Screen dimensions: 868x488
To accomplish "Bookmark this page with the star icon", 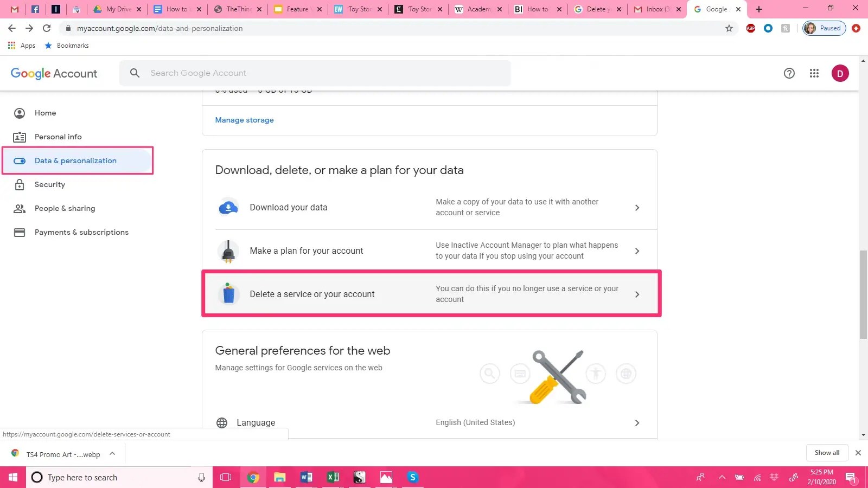I will 729,28.
